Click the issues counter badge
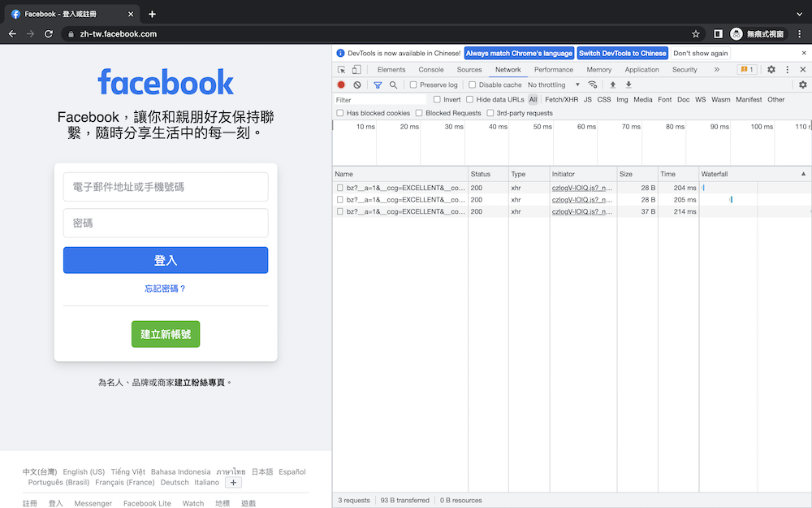812x508 pixels. click(x=747, y=69)
